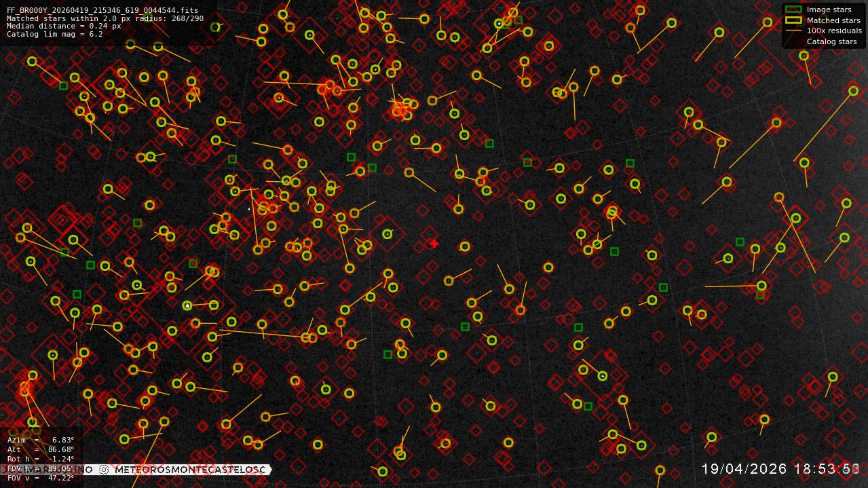
Task: Select the 'Matched stars' legend label
Action: 833,20
